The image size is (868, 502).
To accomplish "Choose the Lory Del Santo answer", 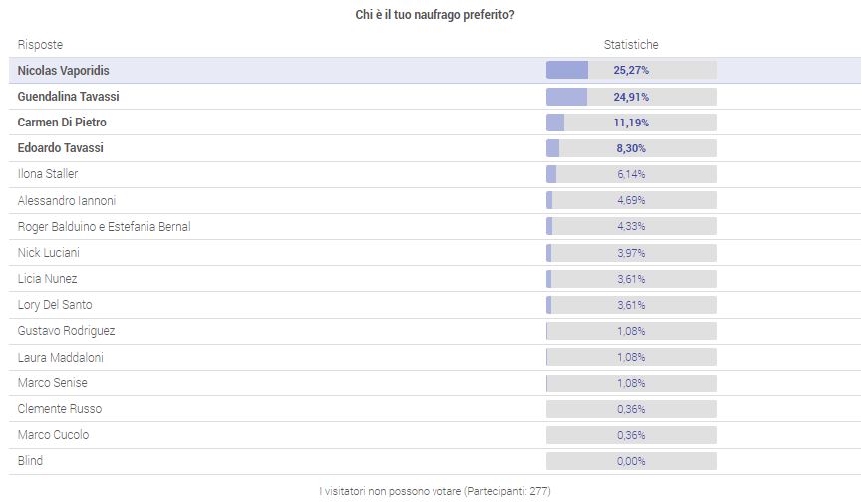I will click(x=55, y=305).
